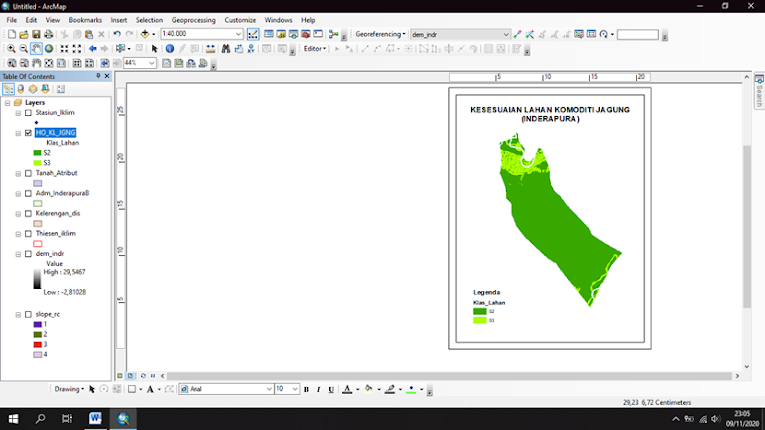This screenshot has height=430, width=765.
Task: Click the S3 light green symbol
Action: point(37,163)
